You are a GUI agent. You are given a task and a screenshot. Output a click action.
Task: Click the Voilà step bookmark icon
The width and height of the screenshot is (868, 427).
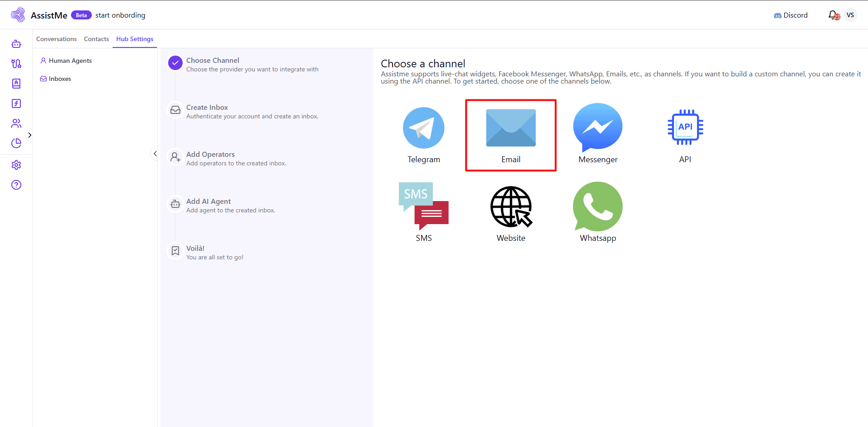(x=175, y=251)
